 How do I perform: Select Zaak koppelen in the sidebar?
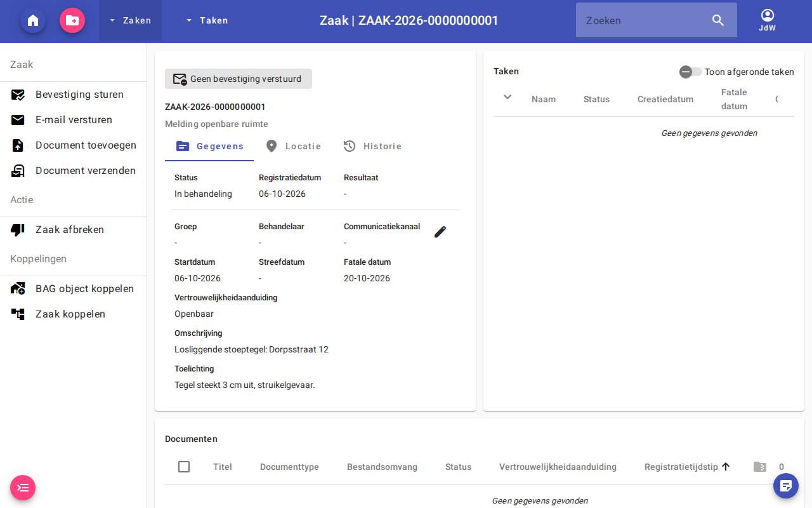pyautogui.click(x=74, y=314)
